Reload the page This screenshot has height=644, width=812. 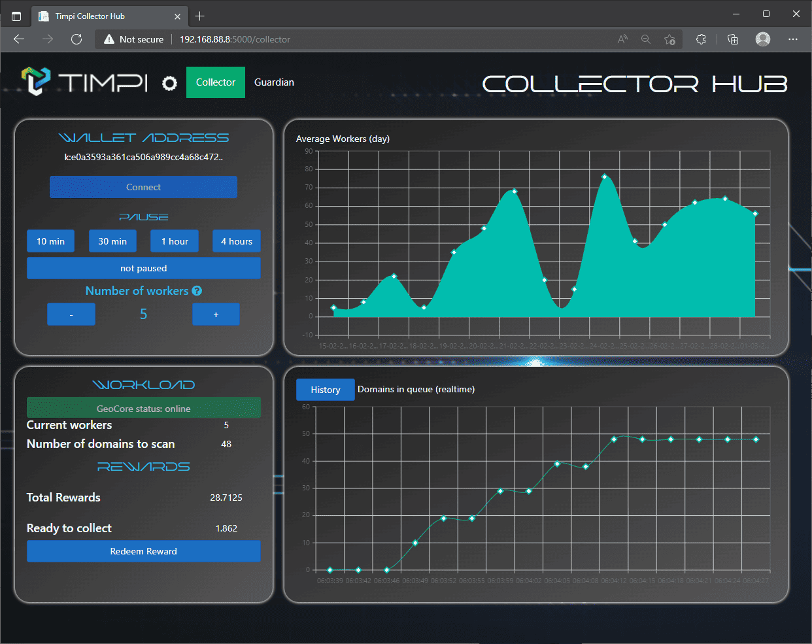pyautogui.click(x=76, y=39)
